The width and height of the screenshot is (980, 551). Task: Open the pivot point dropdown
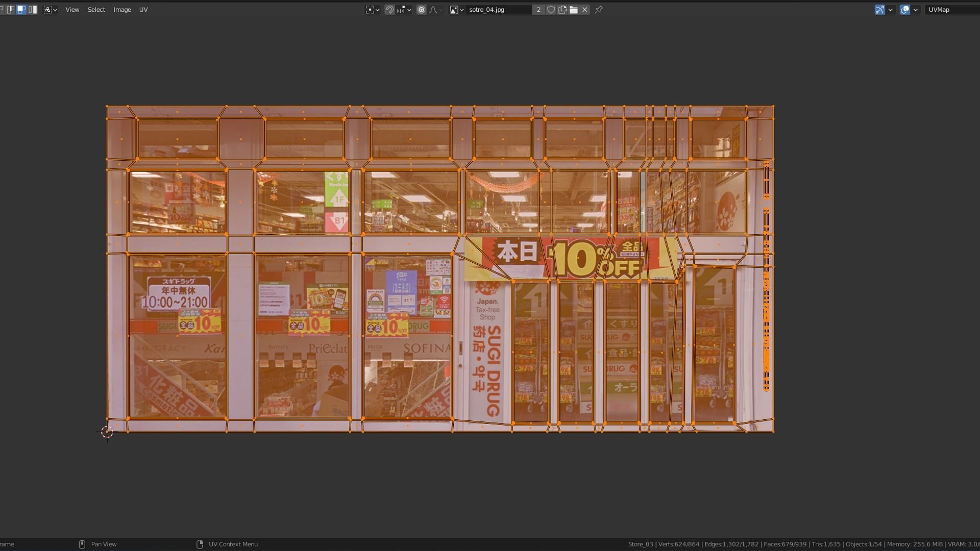pyautogui.click(x=373, y=10)
